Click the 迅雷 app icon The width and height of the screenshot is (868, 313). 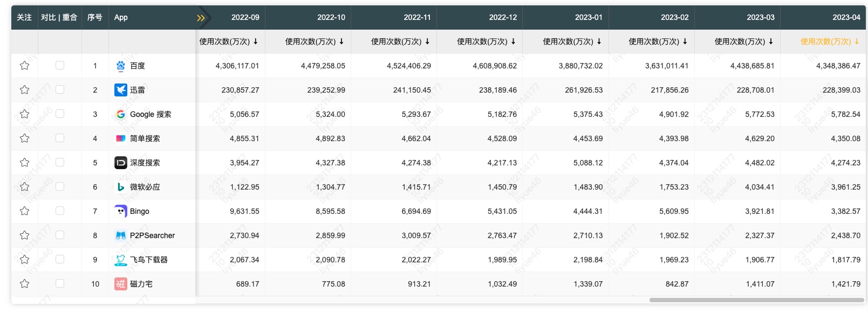[121, 90]
